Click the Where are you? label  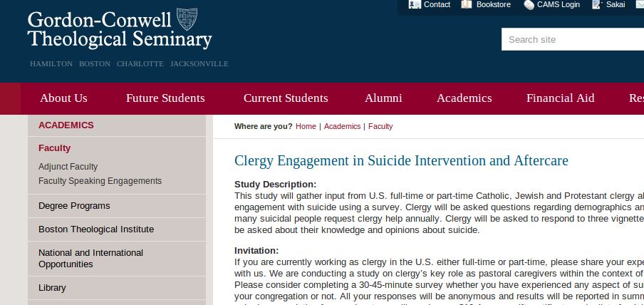(x=264, y=126)
